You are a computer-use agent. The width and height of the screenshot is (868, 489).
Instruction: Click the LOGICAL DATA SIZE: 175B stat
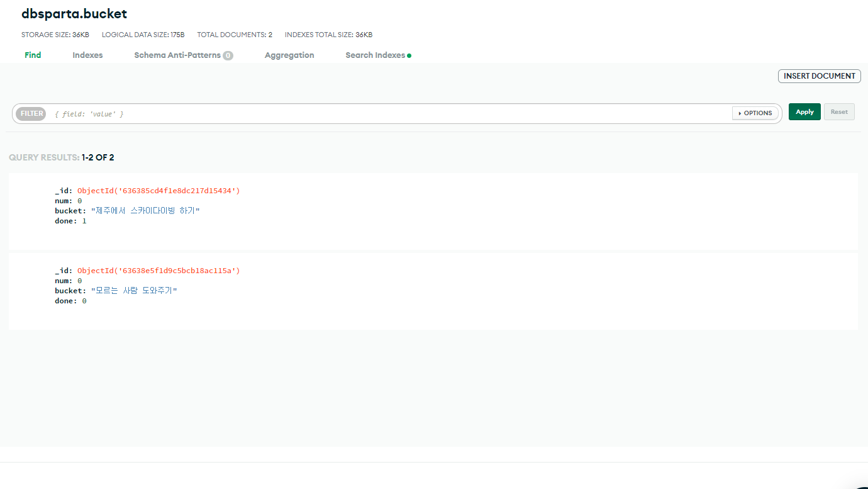(x=143, y=35)
